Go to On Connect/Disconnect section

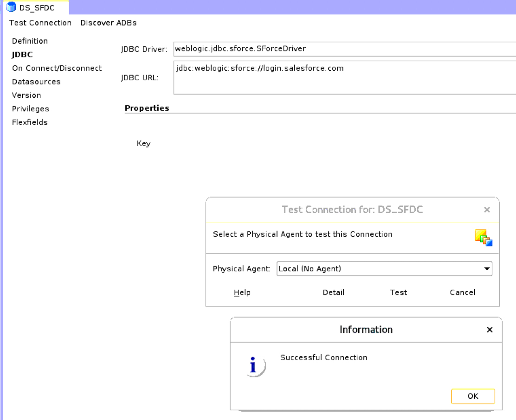(x=57, y=68)
